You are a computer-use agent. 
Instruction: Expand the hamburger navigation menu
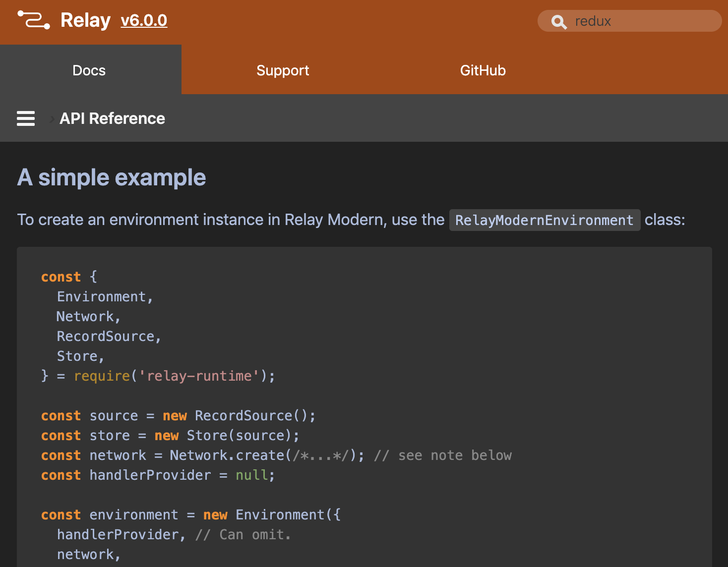tap(26, 118)
